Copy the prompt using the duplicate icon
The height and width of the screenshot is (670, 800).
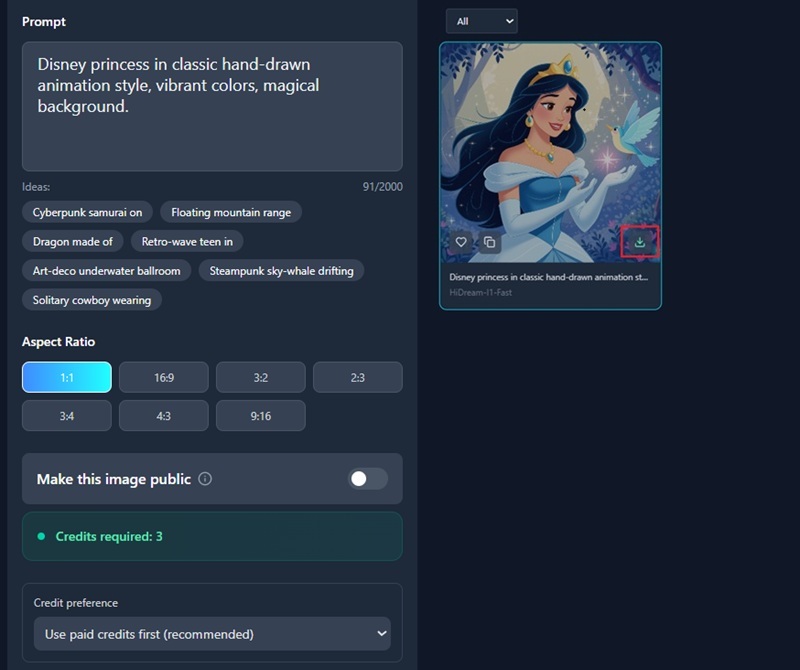point(489,242)
